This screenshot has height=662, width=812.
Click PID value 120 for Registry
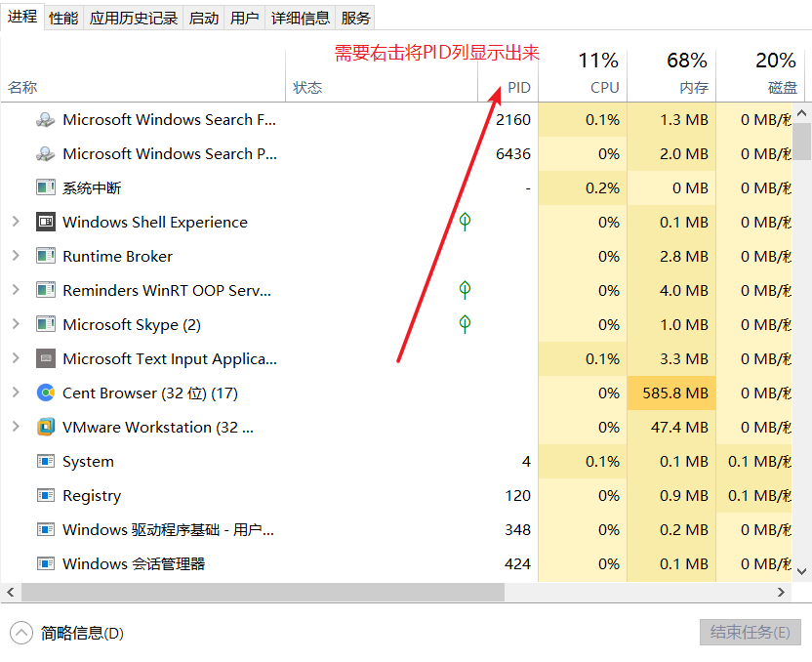[518, 495]
